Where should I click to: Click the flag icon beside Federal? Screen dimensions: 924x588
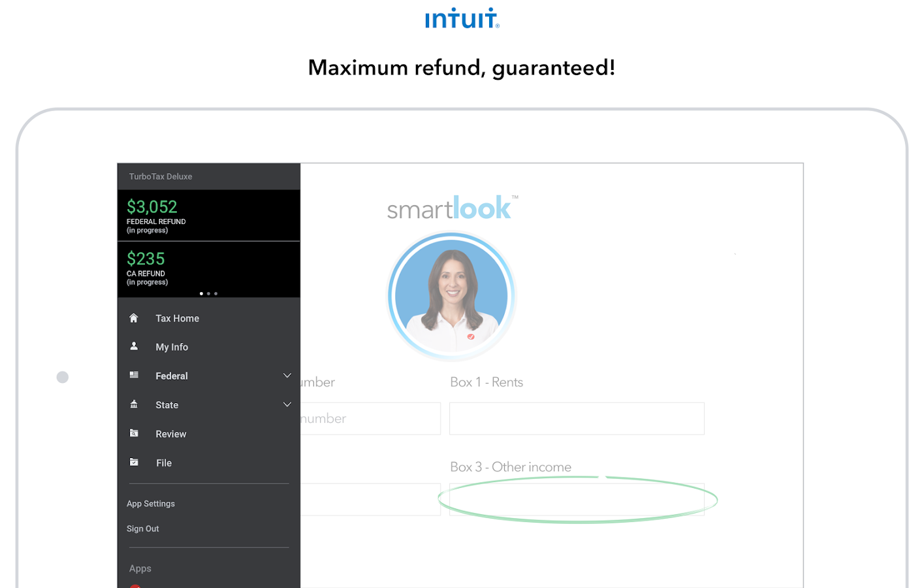pyautogui.click(x=134, y=375)
